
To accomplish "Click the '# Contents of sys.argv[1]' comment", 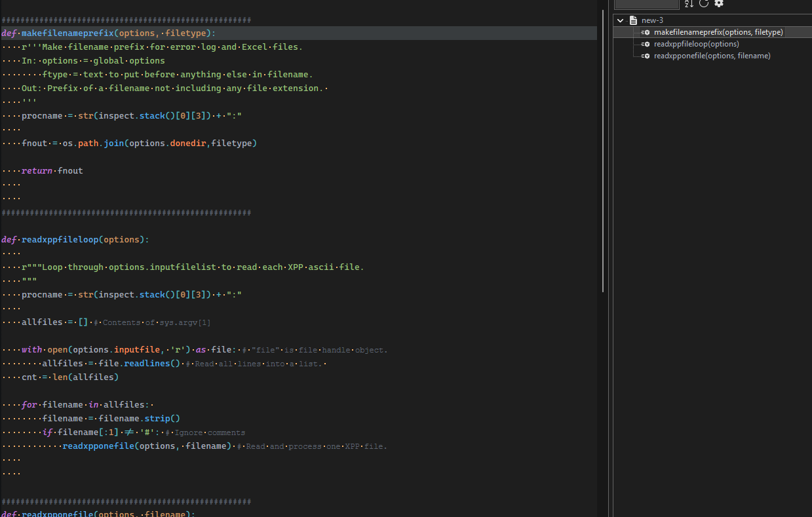I will coord(152,322).
